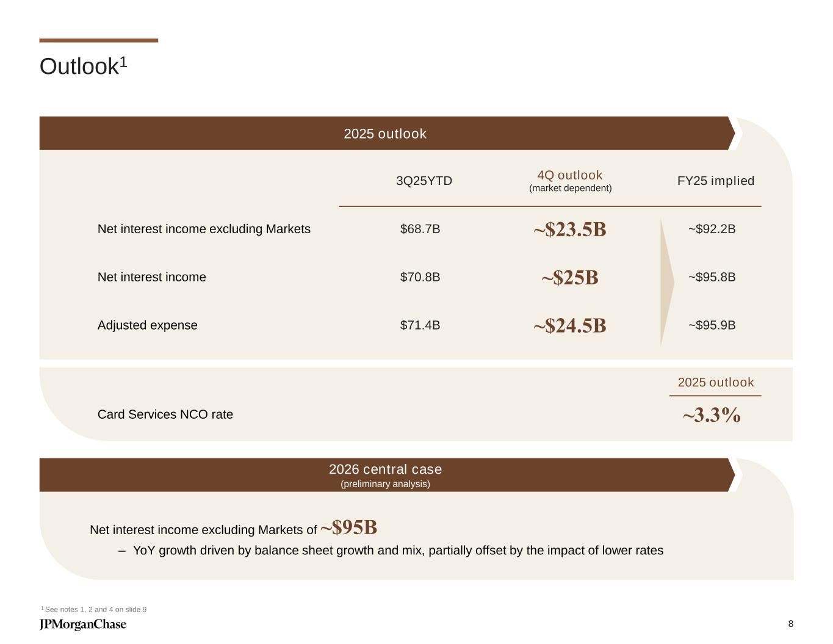Select the ~$24.5B adjusted expense figure
Screen dimensions: 833x644
click(569, 326)
